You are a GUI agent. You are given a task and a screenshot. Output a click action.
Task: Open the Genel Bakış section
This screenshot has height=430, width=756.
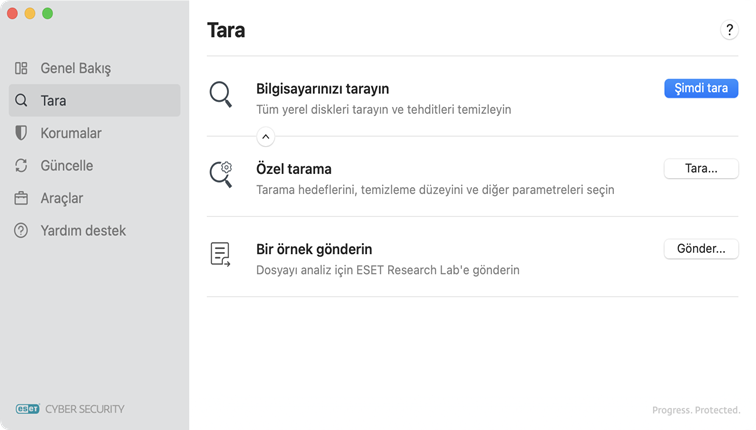pos(75,69)
